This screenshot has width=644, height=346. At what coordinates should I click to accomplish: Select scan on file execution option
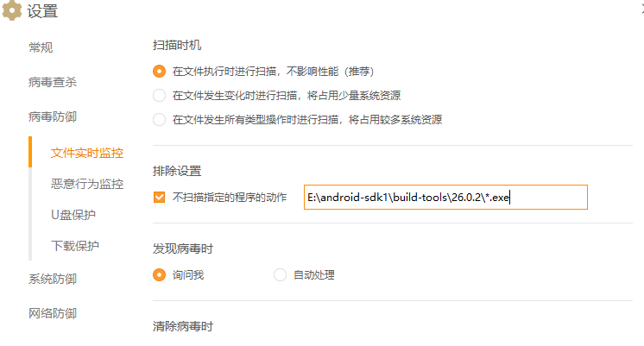pos(159,71)
